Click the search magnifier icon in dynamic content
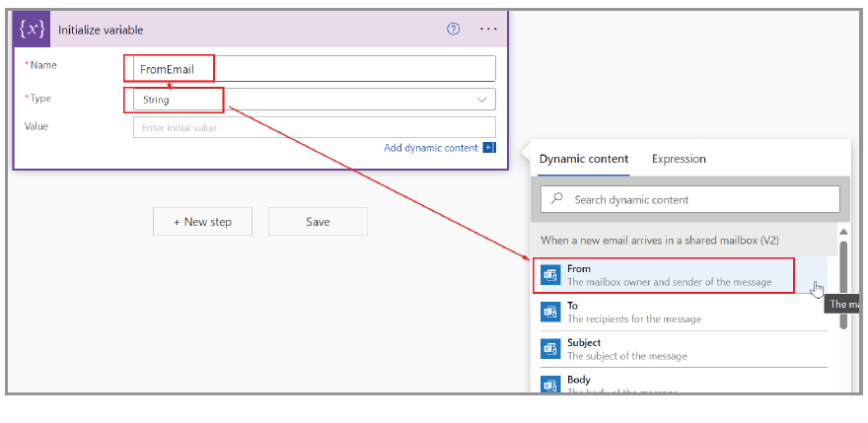 click(x=558, y=199)
